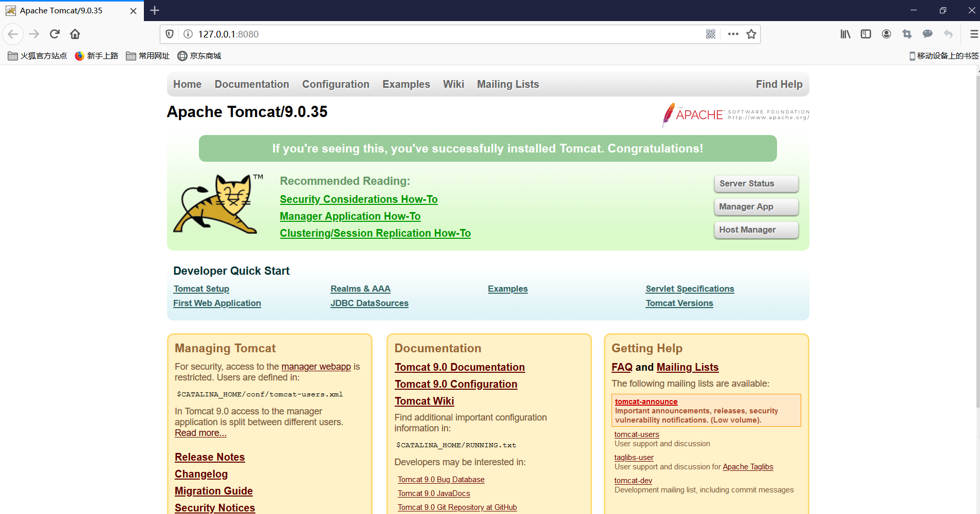
Task: Click the Tomcat cat mascot image
Action: click(x=218, y=204)
